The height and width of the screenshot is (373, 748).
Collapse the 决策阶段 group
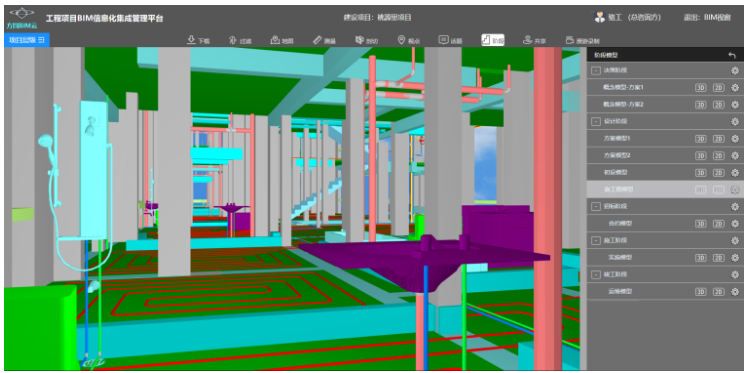595,71
